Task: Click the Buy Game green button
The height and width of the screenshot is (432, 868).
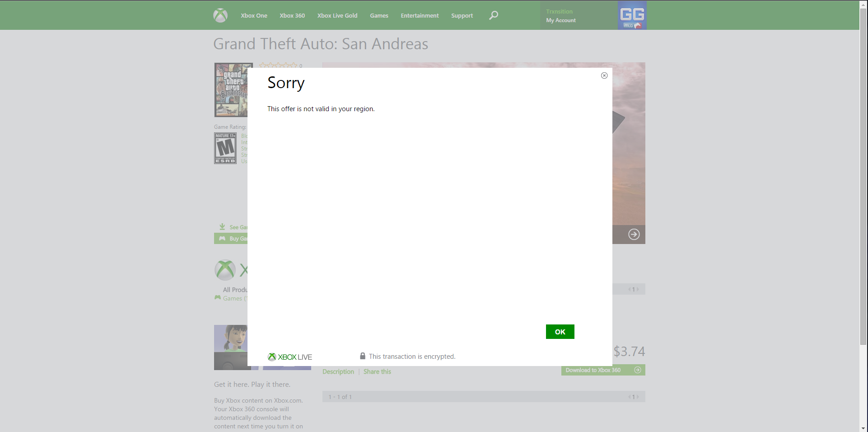Action: coord(231,239)
